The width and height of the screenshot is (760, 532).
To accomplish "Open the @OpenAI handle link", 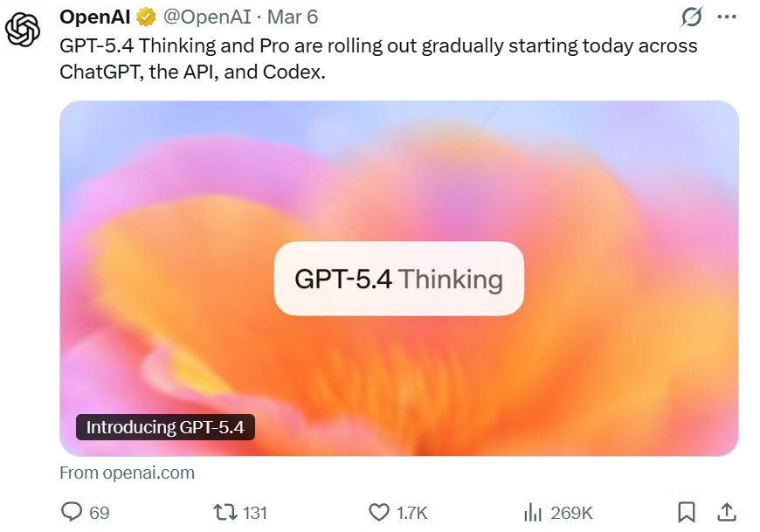I will tap(200, 17).
